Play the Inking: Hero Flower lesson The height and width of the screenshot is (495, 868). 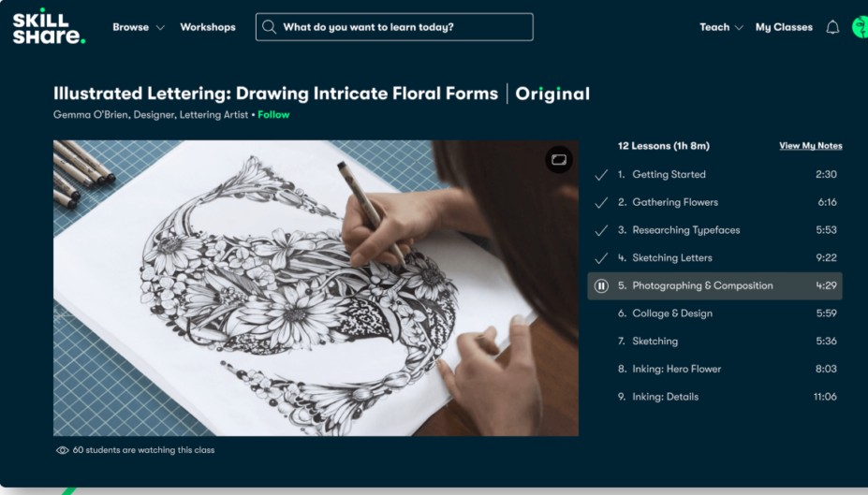(676, 369)
